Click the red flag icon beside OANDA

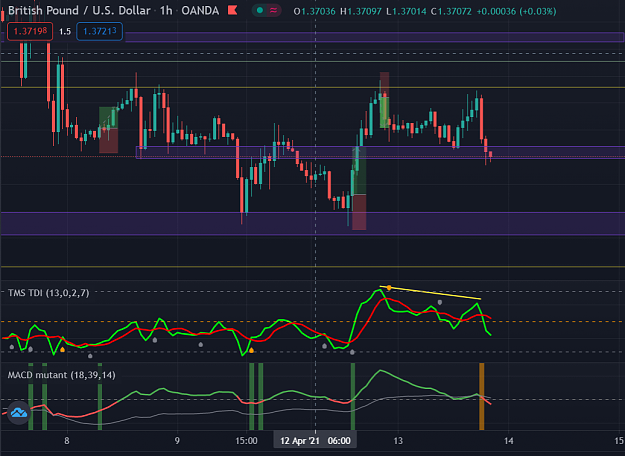[x=232, y=10]
